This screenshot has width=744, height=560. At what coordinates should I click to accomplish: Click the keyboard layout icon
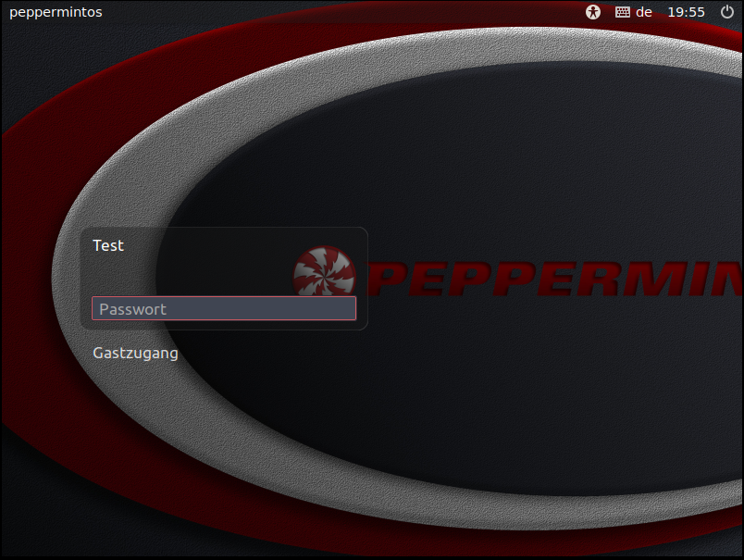(623, 12)
